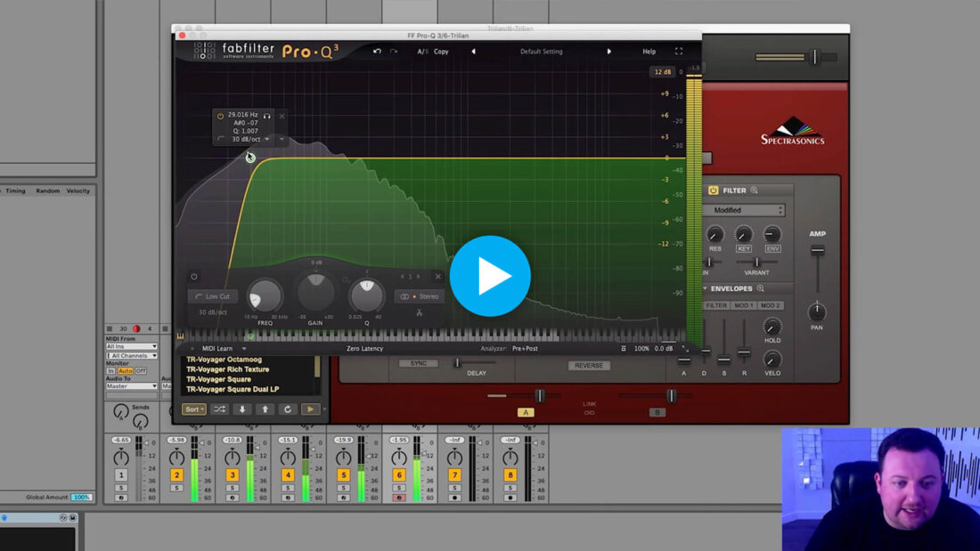Open the Sort dropdown in Trilian browser
This screenshot has height=551, width=980.
(193, 409)
